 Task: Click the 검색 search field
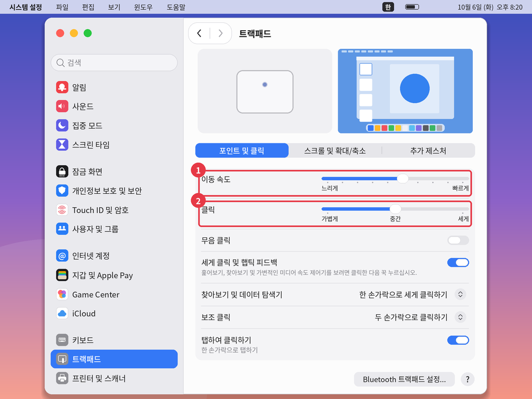(114, 63)
